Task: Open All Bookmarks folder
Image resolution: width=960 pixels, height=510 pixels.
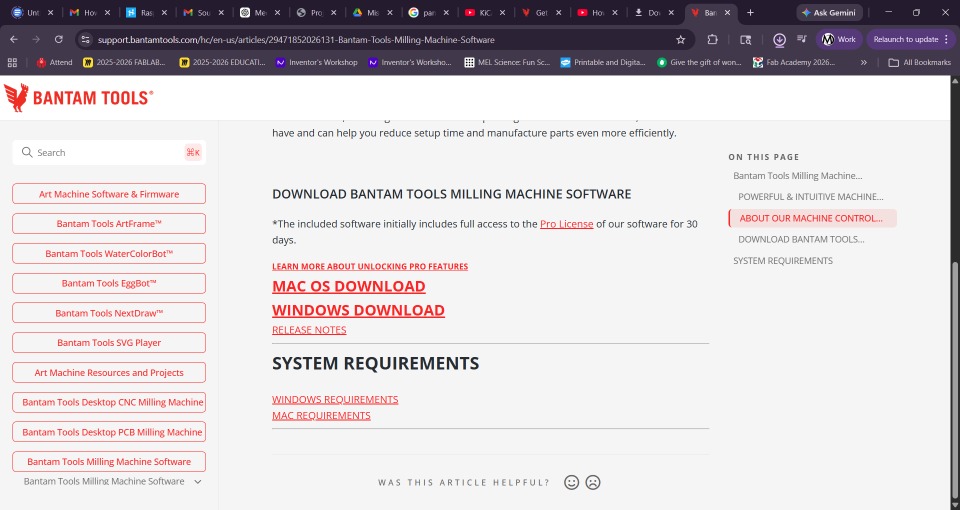Action: coord(920,62)
